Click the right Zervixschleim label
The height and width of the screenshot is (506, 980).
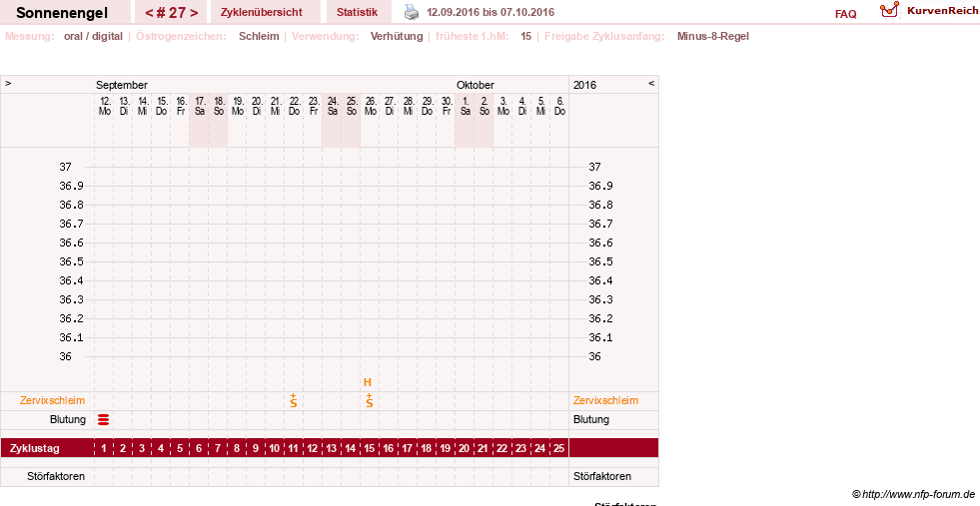click(x=605, y=400)
